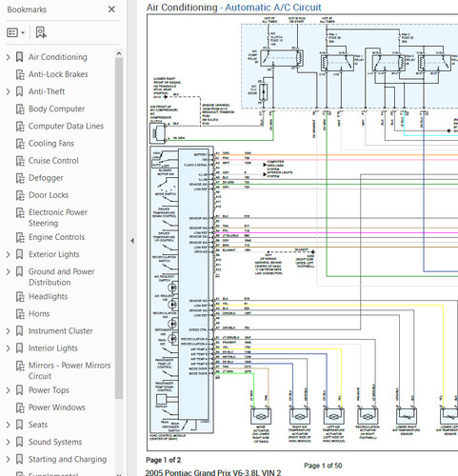The width and height of the screenshot is (458, 476).
Task: Click the Electronic Power Steering bookmark icon
Action: pyautogui.click(x=20, y=212)
